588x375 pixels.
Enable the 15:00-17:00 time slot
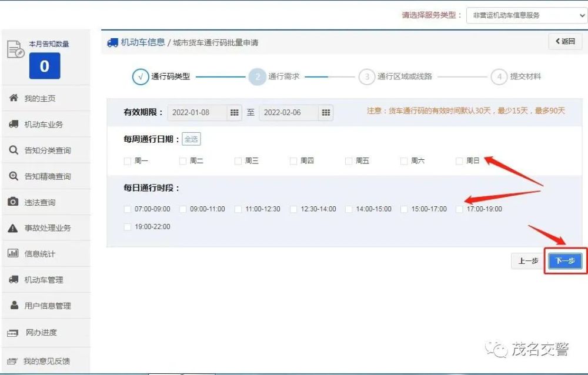[x=404, y=209]
